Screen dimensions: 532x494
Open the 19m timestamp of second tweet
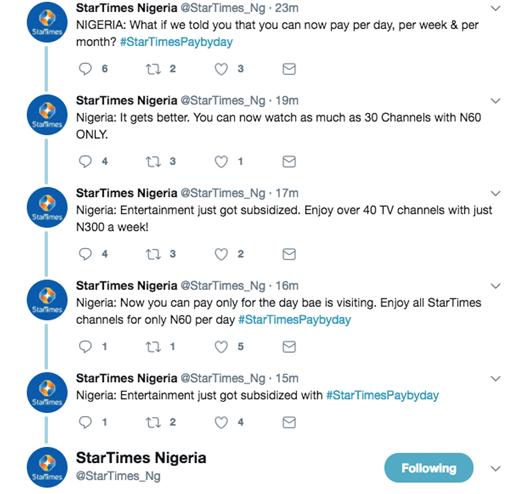click(x=287, y=101)
